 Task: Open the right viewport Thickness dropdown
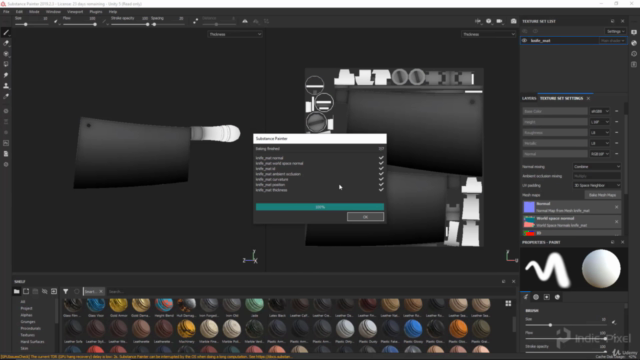(489, 34)
